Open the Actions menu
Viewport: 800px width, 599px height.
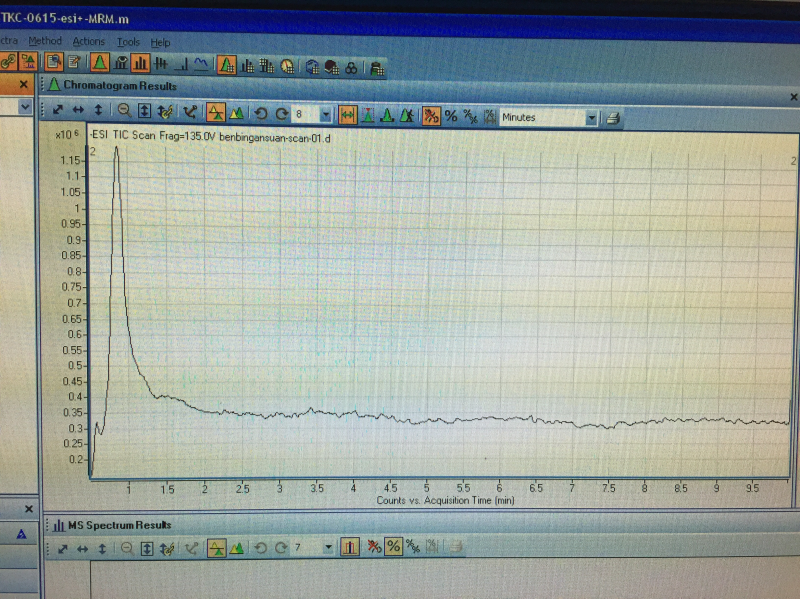[x=88, y=41]
